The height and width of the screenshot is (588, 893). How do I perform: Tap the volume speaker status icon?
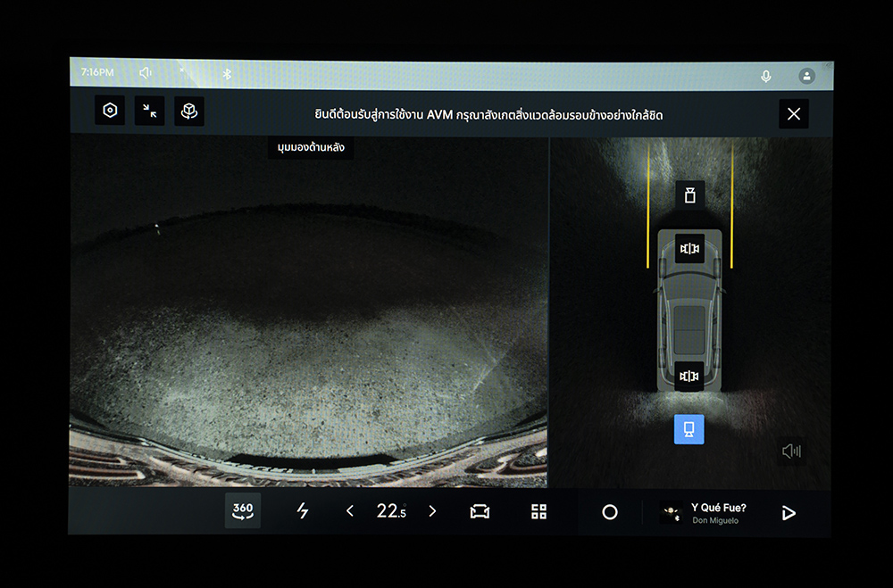coord(146,73)
